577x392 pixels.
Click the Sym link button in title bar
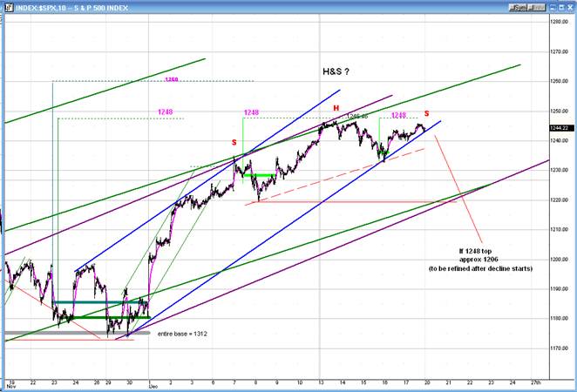(519, 7)
